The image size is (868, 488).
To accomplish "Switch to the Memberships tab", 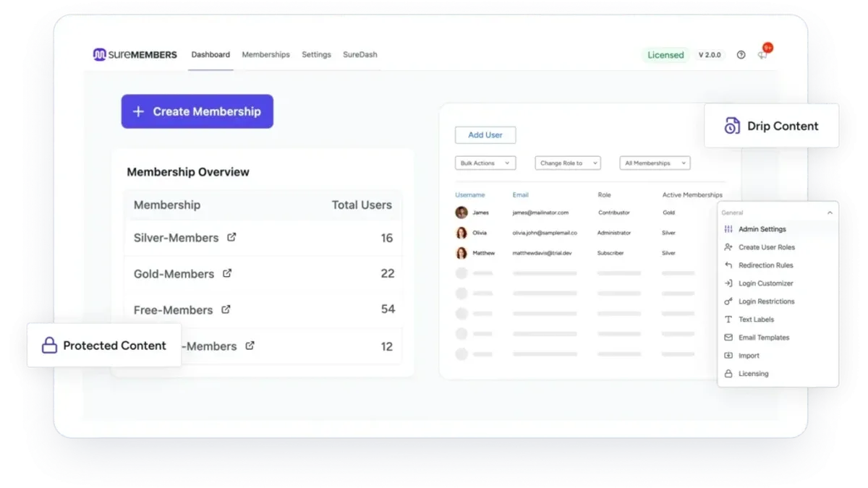I will coord(265,55).
